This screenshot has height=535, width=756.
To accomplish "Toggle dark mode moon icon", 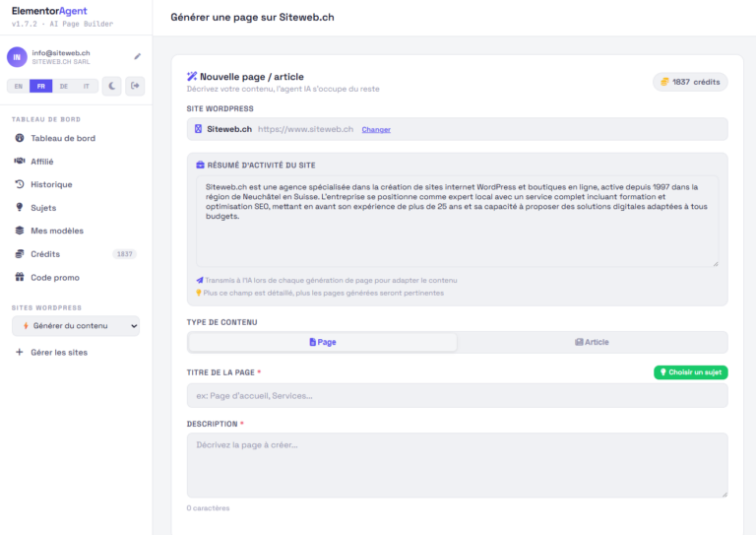I will tap(112, 86).
